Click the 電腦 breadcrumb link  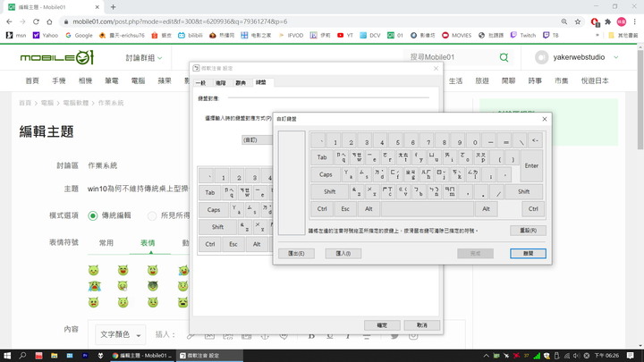coord(47,103)
